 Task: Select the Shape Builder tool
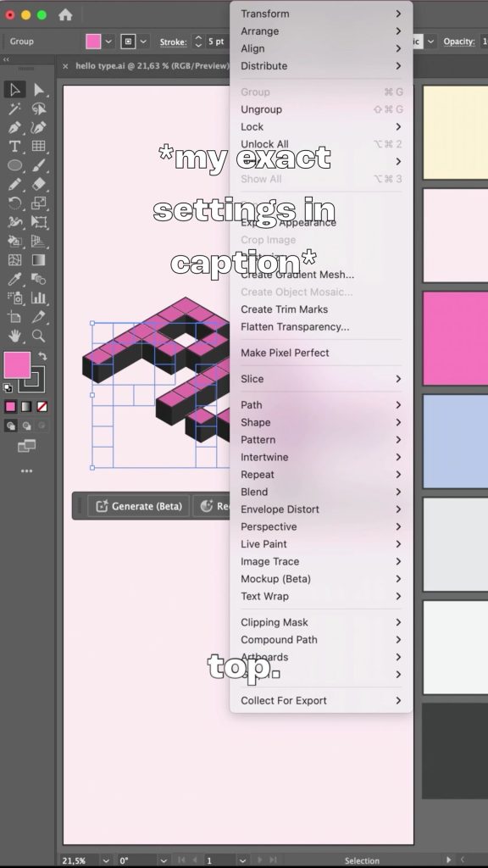tap(15, 241)
